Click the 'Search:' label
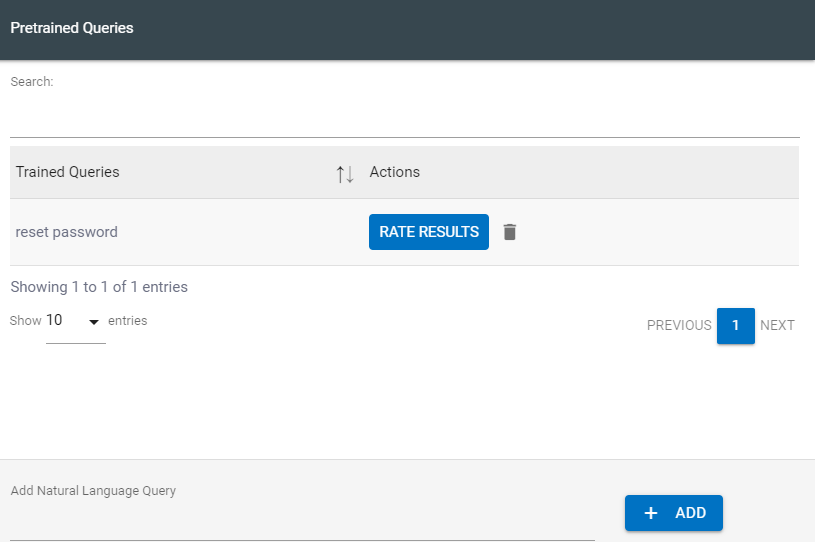The image size is (815, 542). coord(32,82)
